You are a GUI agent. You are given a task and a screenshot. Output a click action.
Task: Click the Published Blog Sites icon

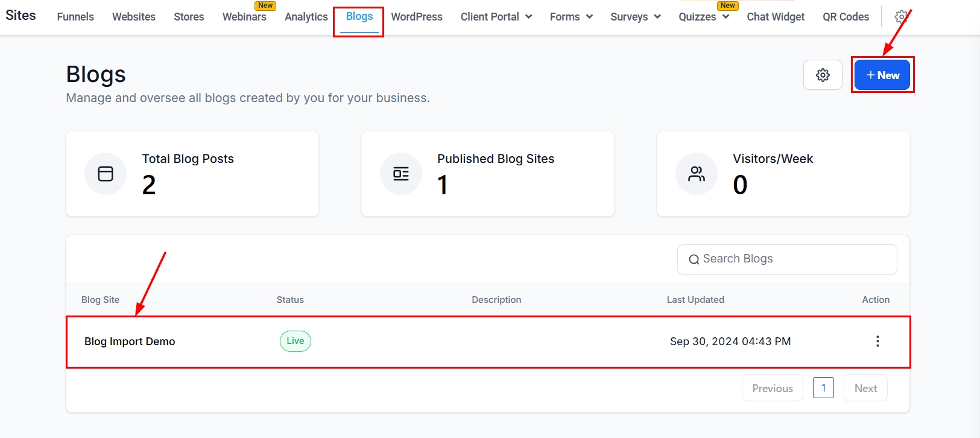[x=401, y=174]
